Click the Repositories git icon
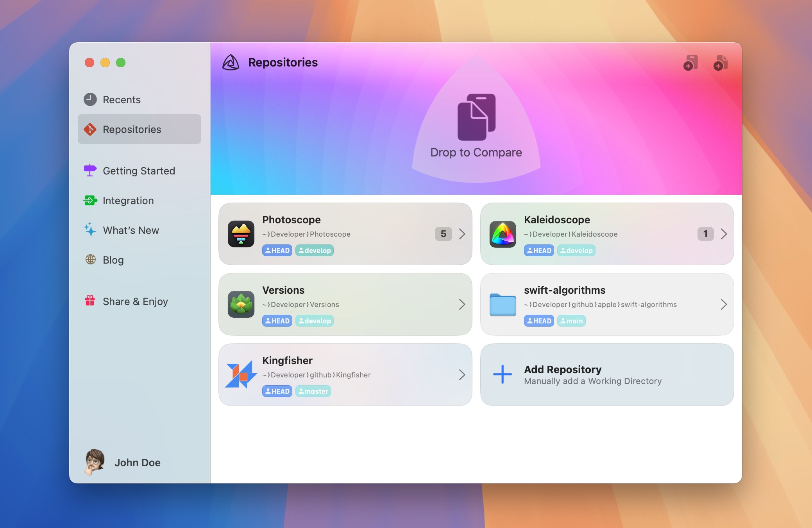The width and height of the screenshot is (812, 528). [x=90, y=129]
